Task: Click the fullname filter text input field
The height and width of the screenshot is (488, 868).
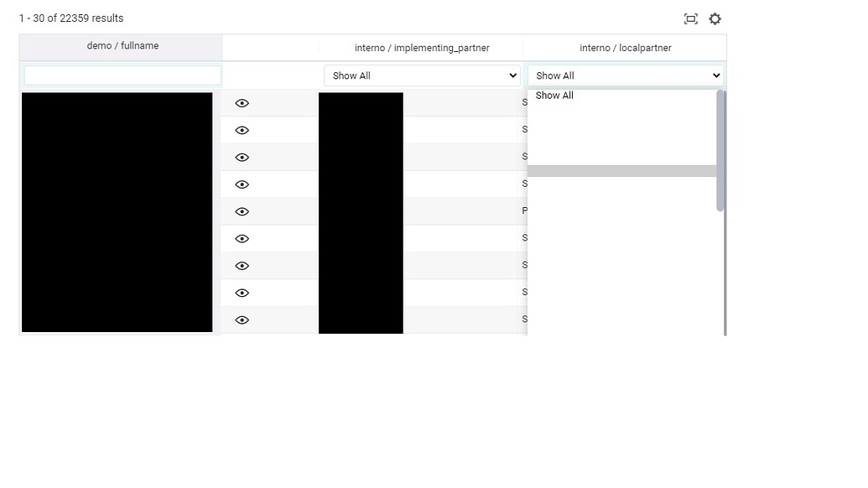Action: (122, 75)
